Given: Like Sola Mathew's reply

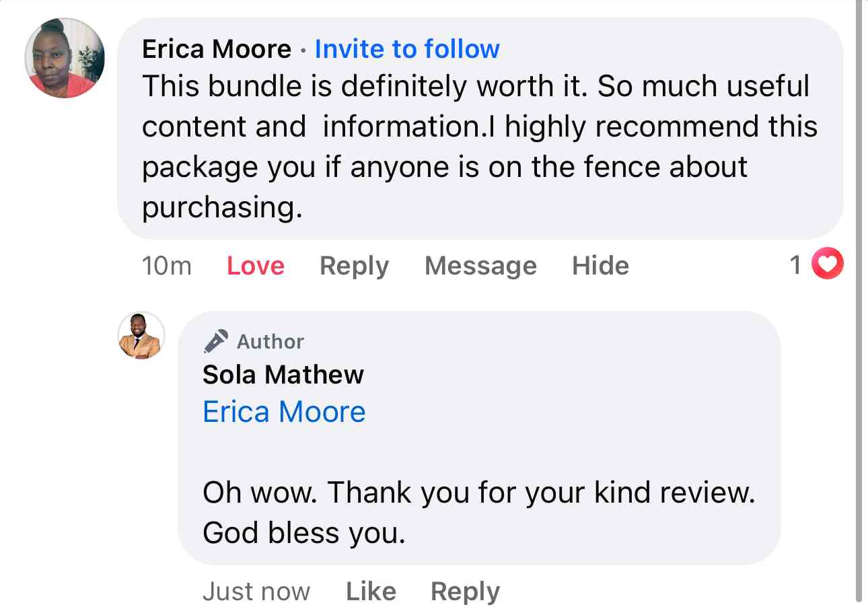Looking at the screenshot, I should [x=370, y=591].
